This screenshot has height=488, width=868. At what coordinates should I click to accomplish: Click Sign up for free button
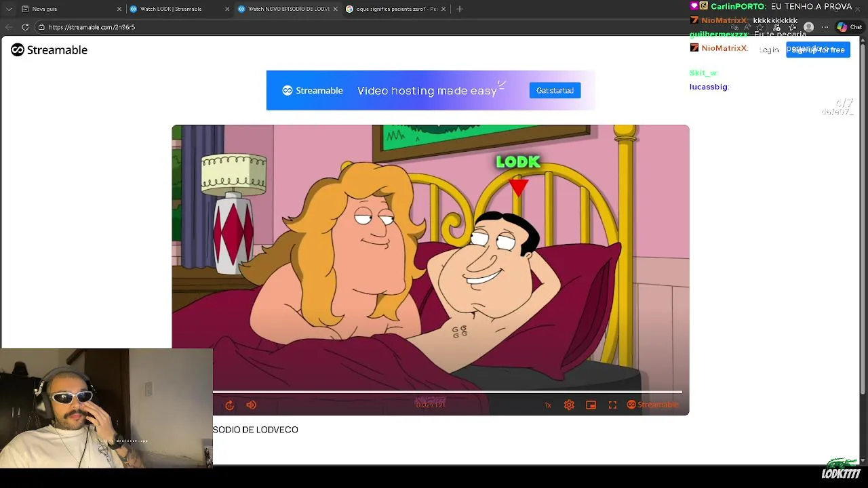[x=818, y=49]
